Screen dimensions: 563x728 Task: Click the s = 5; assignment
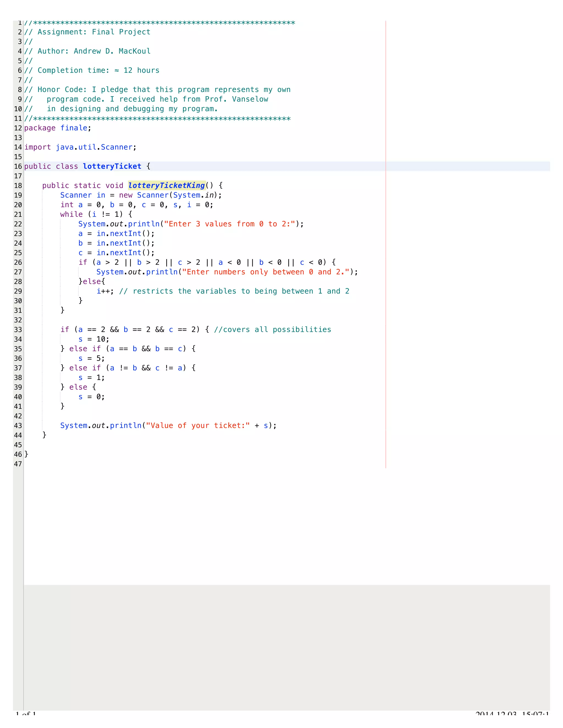[x=91, y=358]
